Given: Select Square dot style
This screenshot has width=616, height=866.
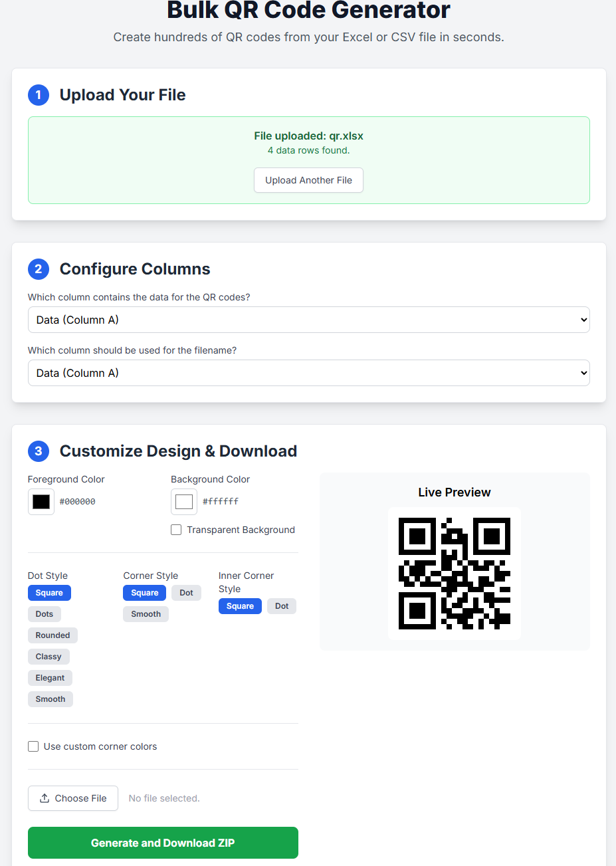Looking at the screenshot, I should [49, 593].
